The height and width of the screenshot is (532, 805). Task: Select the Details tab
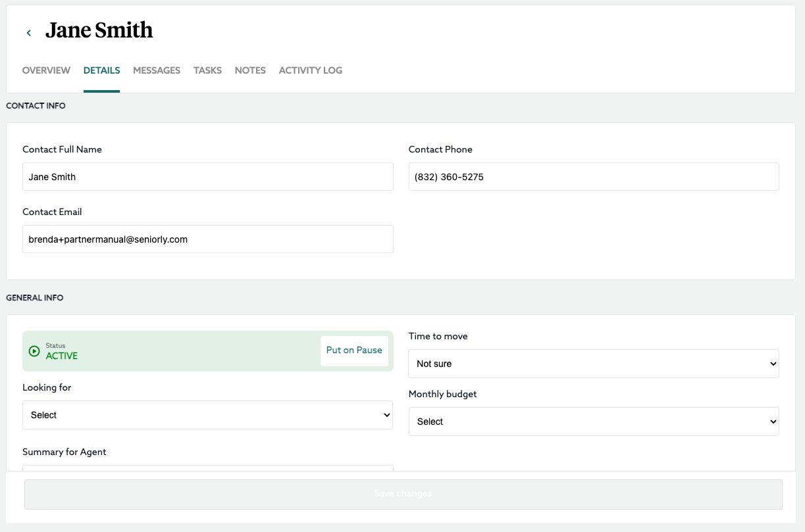point(101,70)
